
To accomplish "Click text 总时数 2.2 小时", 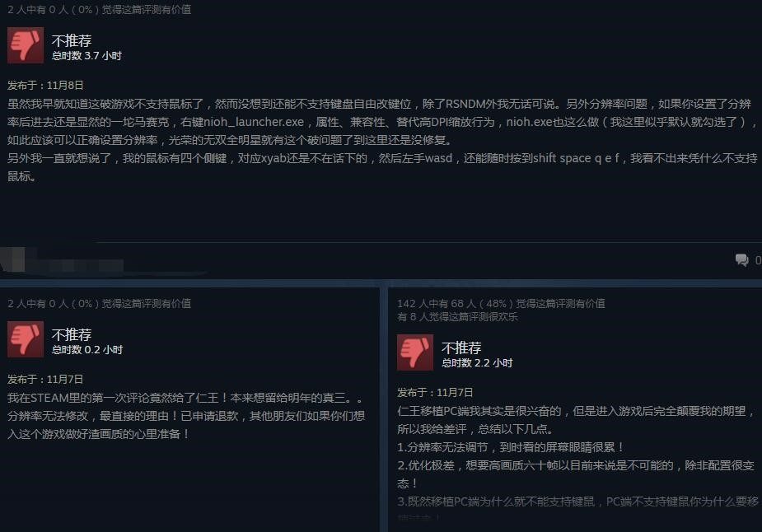I will tap(477, 363).
